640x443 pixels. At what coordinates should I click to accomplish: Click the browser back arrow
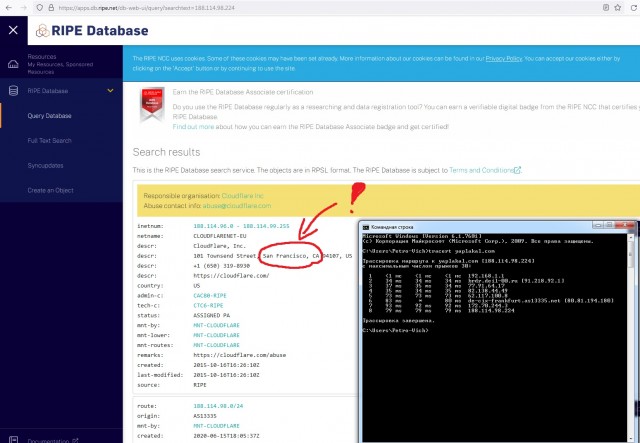coord(9,7)
